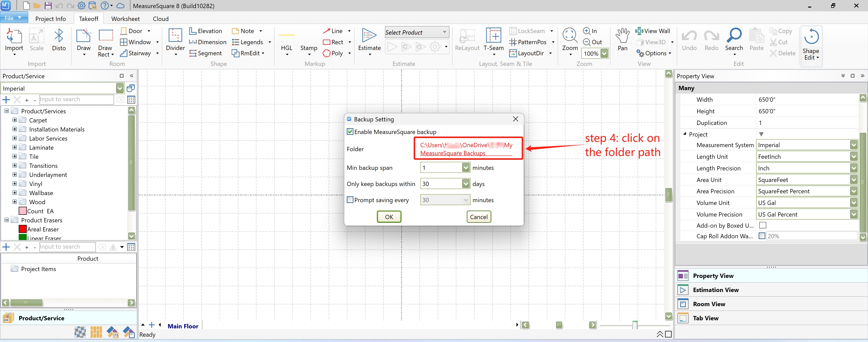
Task: Switch to the Worksheet tab
Action: (125, 19)
